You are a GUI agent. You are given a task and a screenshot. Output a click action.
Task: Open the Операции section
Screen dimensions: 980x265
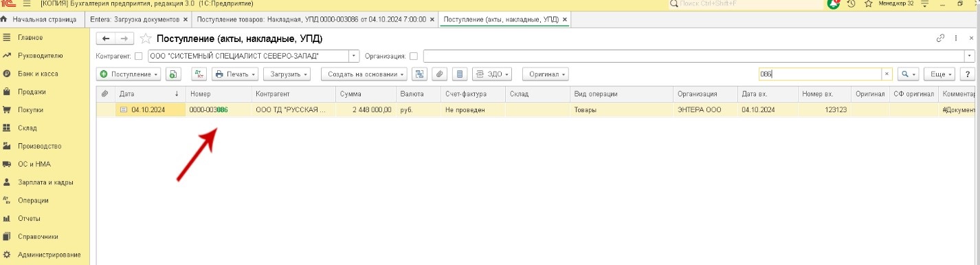coord(33,200)
